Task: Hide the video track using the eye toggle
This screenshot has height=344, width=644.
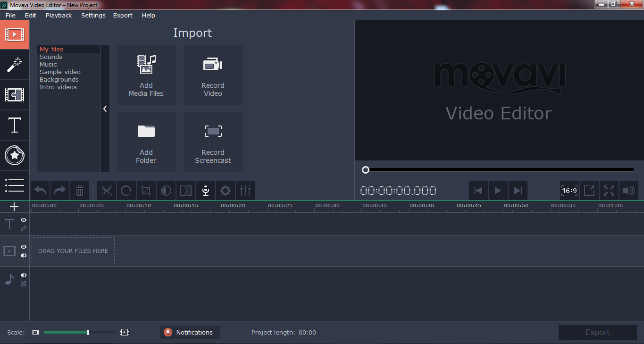Action: click(x=23, y=246)
